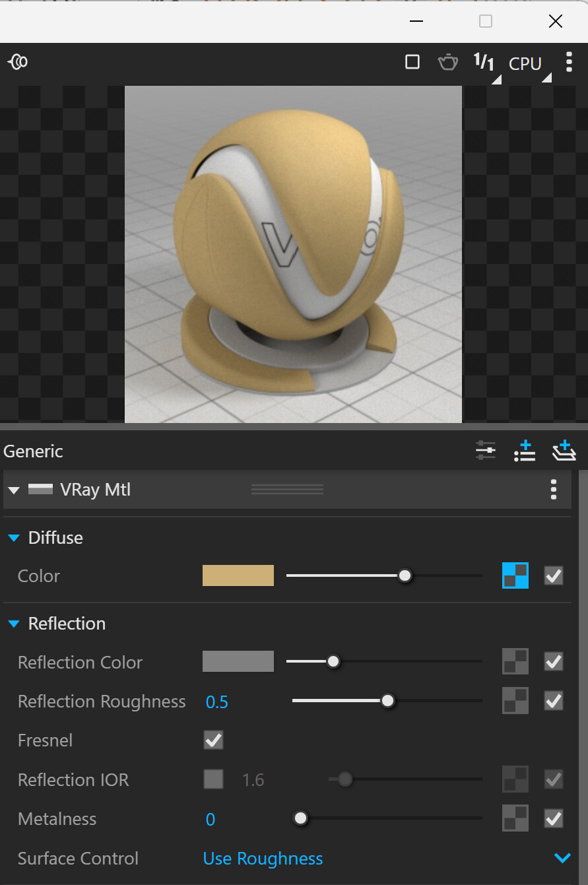This screenshot has width=588, height=885.
Task: Click the interactive render rings icon
Action: pos(18,62)
